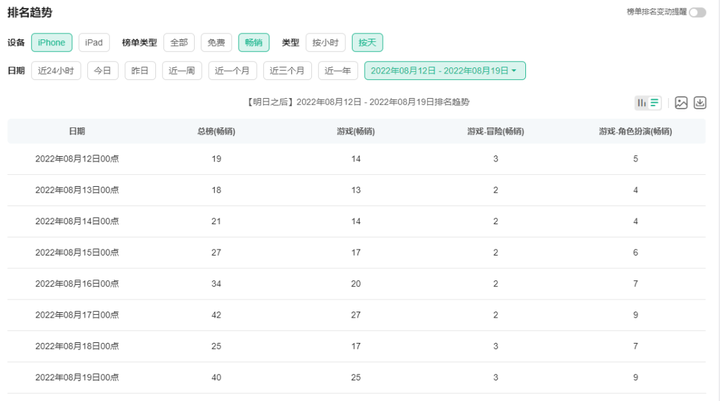The width and height of the screenshot is (720, 401).
Task: Filter date to 近三个月
Action: click(x=287, y=71)
